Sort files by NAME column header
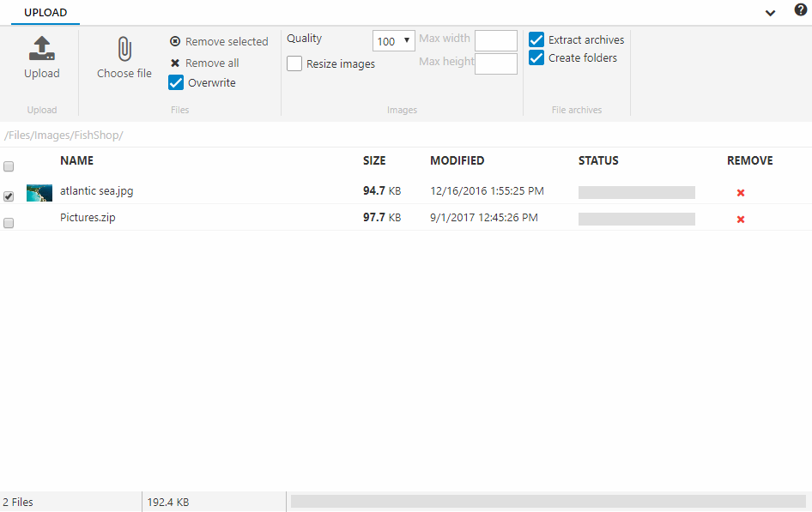 point(76,160)
